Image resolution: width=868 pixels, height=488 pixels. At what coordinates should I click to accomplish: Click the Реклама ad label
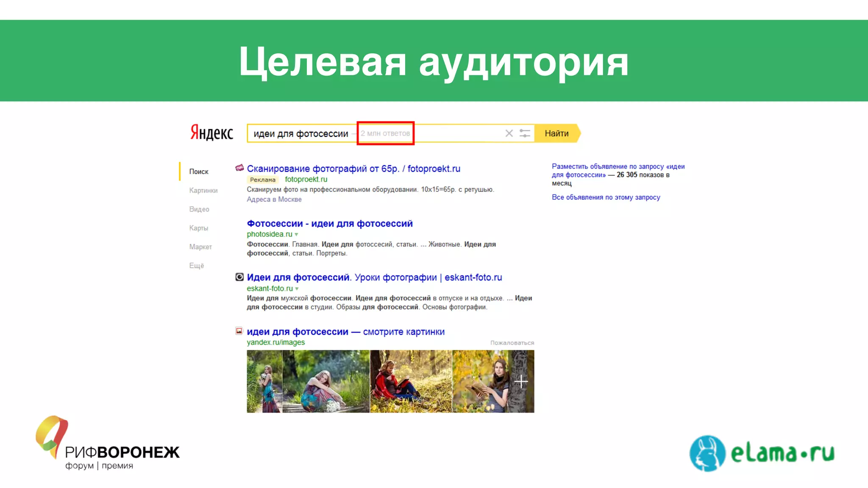[262, 180]
